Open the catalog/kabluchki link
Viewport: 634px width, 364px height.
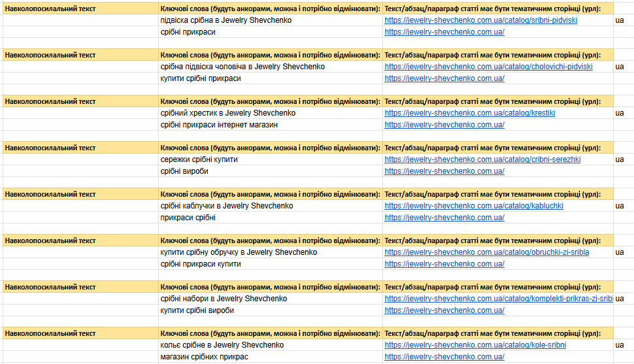point(474,206)
